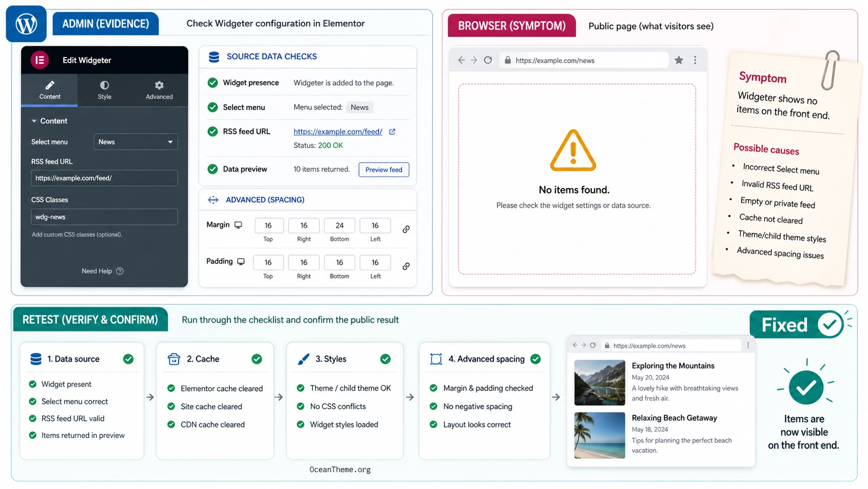This screenshot has height=489, width=868.
Task: Click the Data preview green check
Action: tap(212, 169)
